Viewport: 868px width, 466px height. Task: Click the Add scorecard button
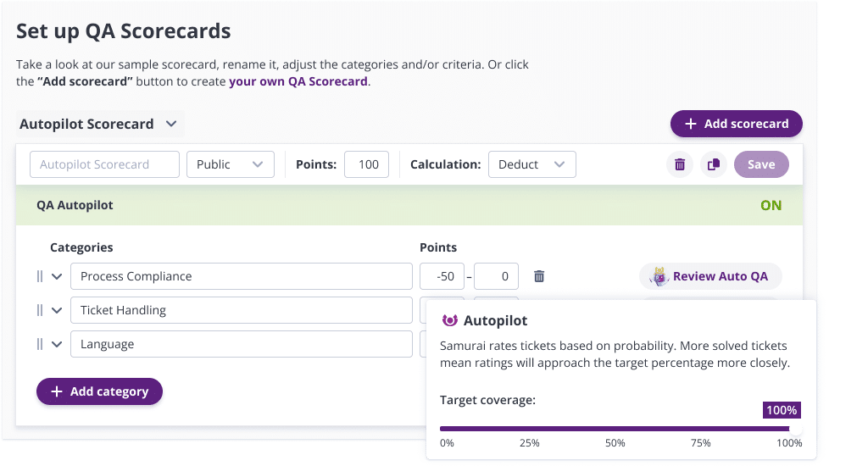736,124
